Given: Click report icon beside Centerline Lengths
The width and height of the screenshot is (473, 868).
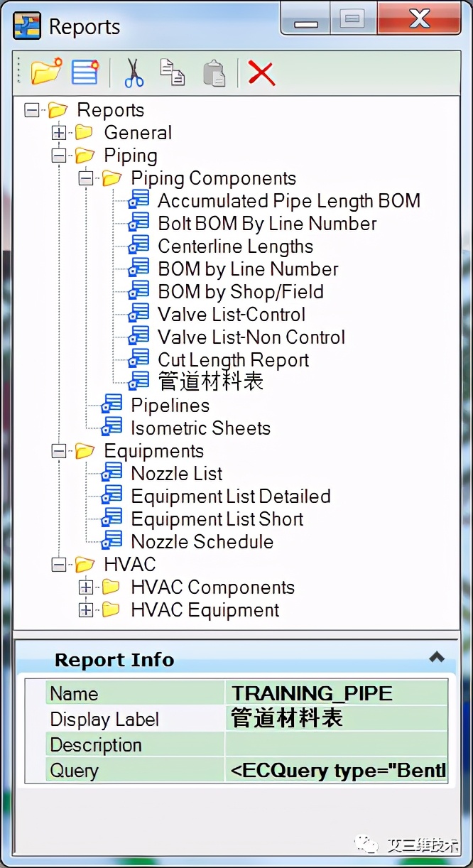Looking at the screenshot, I should click(139, 246).
